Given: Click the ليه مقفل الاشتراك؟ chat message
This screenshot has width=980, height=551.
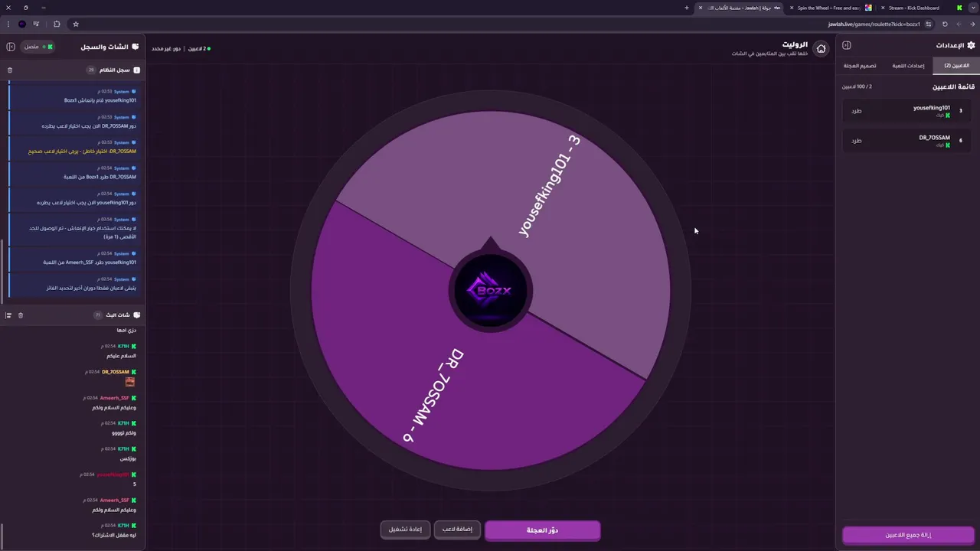Looking at the screenshot, I should [113, 535].
